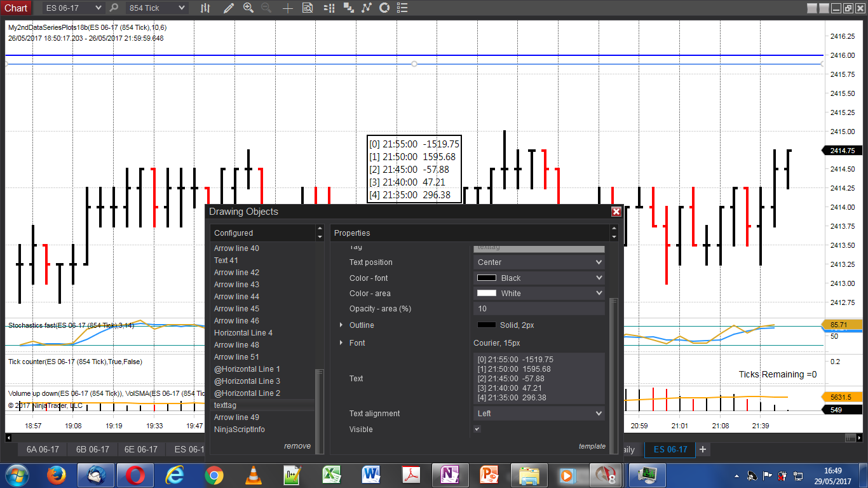Open the instrument selector ES 06-17 dropdown
Viewport: 868px width, 488px height.
[74, 8]
